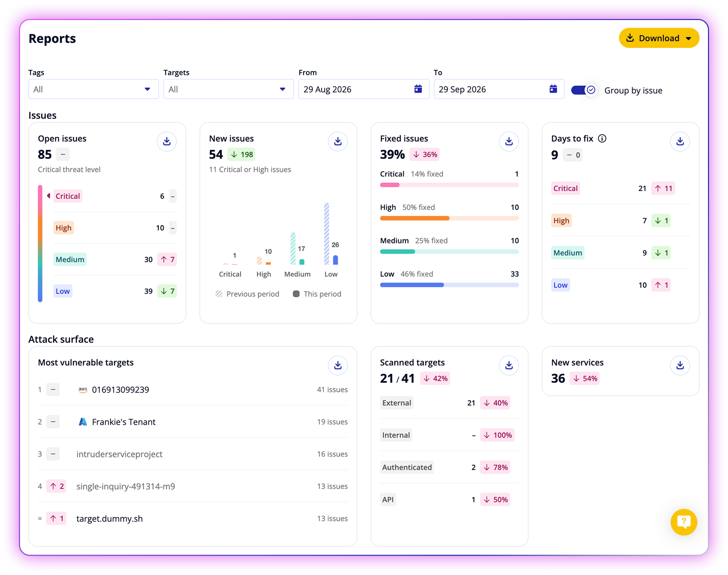This screenshot has height=575, width=728.
Task: Select the Critical tag in Open issues
Action: click(x=68, y=196)
